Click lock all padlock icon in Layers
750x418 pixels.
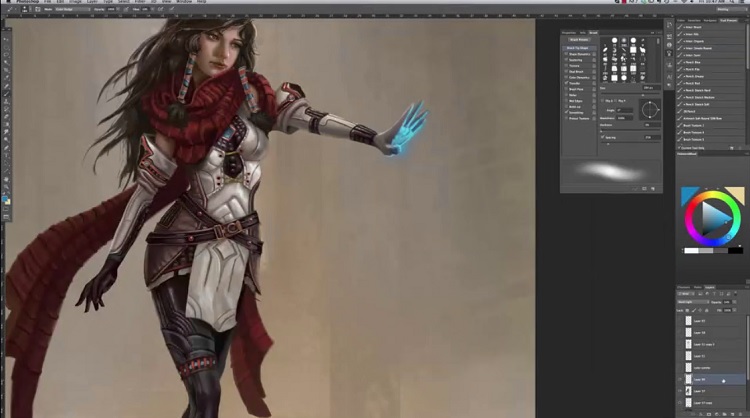click(706, 310)
